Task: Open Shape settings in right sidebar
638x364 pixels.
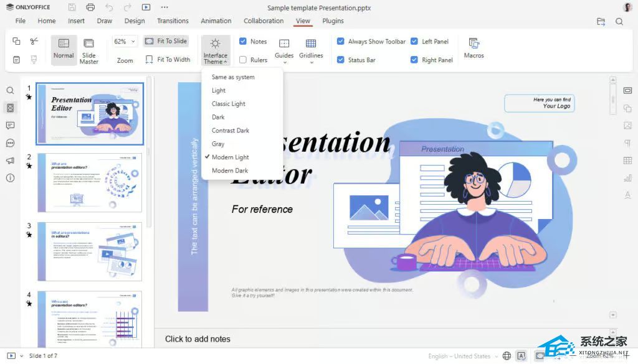Action: tap(627, 108)
